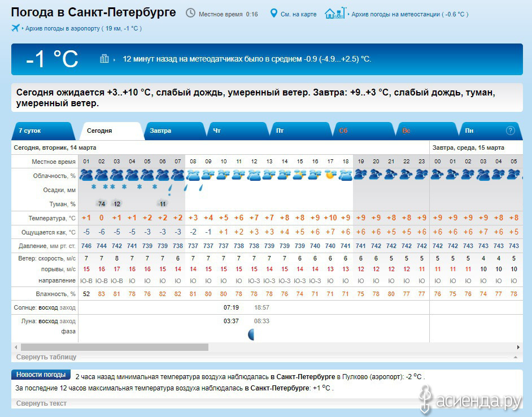Click the -1 °C current temperature

tap(53, 59)
